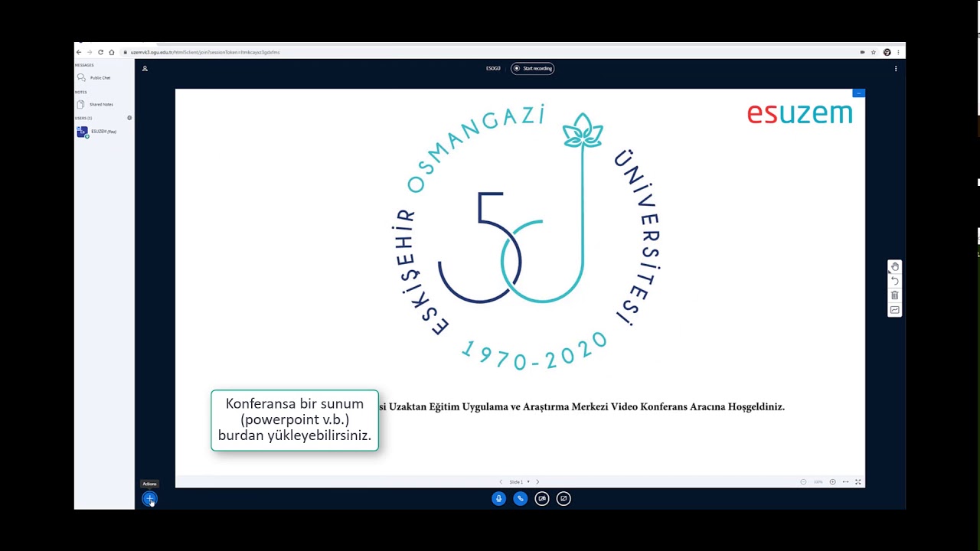
Task: Clear all annotations with trash icon
Action: coord(894,295)
